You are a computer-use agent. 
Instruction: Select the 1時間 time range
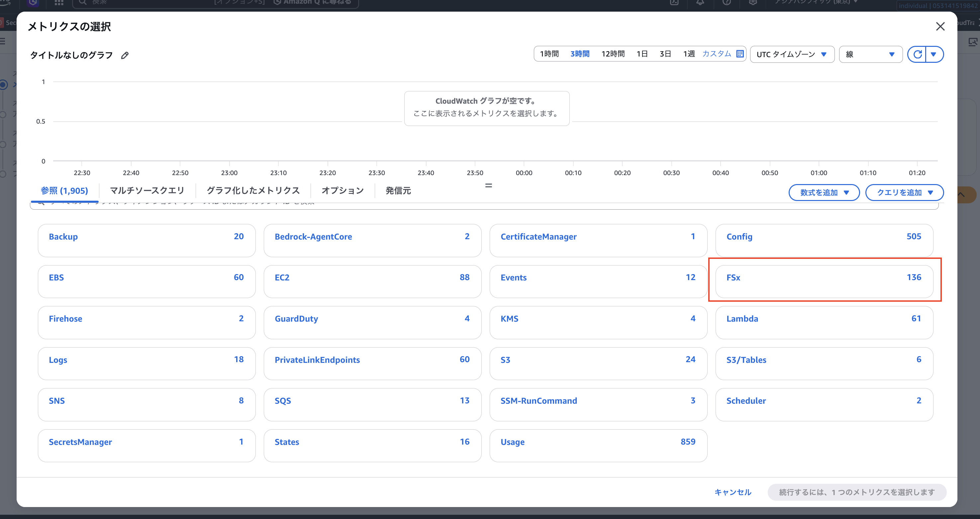pos(549,54)
